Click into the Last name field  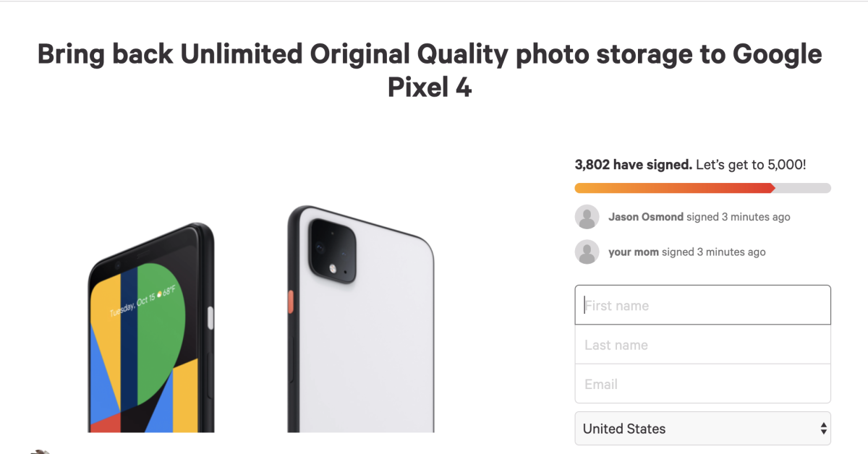(702, 345)
